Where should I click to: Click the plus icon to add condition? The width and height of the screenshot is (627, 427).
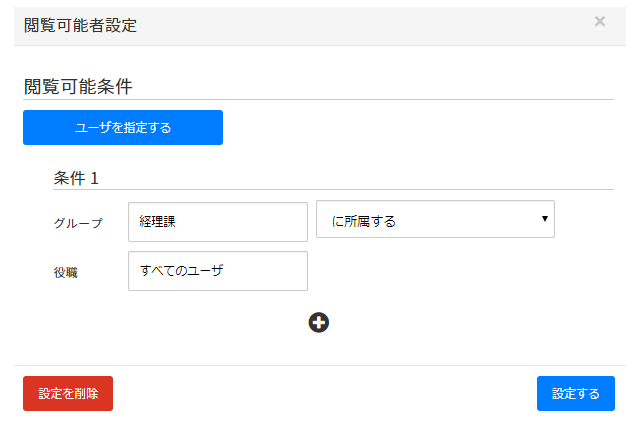tap(319, 322)
